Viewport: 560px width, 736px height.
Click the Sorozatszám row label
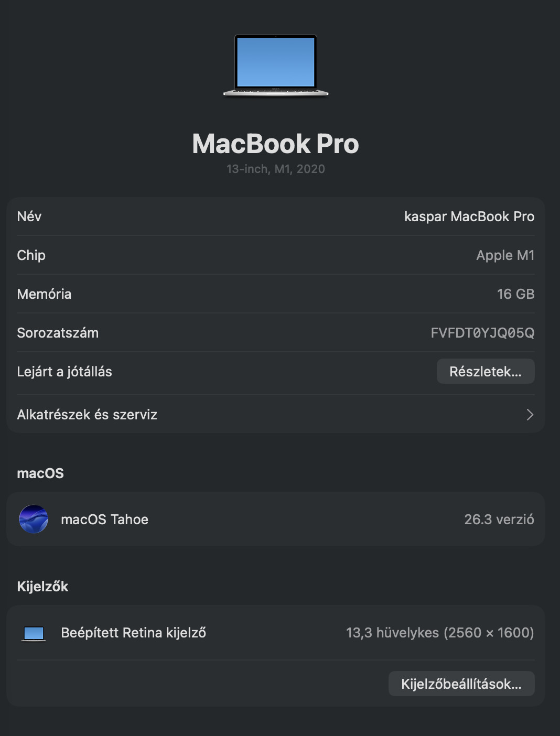58,333
